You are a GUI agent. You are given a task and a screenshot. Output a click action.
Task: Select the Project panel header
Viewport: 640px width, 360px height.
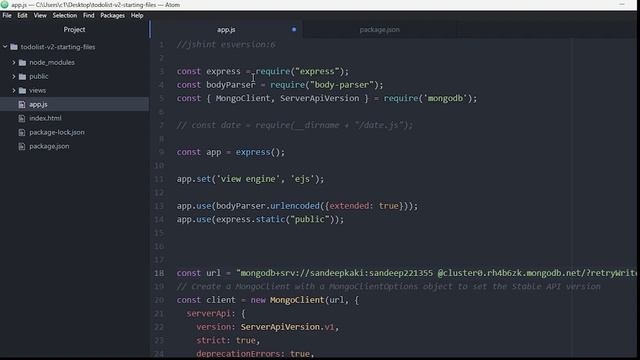click(x=74, y=29)
